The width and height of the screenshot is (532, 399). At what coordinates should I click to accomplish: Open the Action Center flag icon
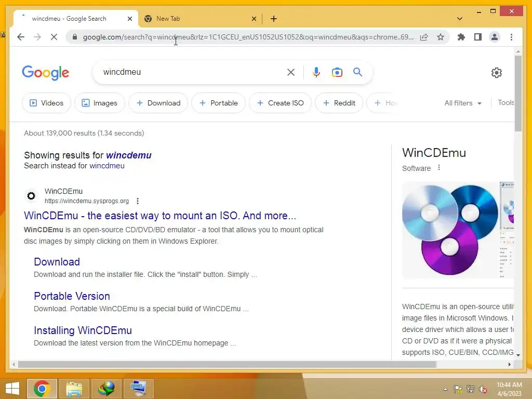[x=458, y=389]
